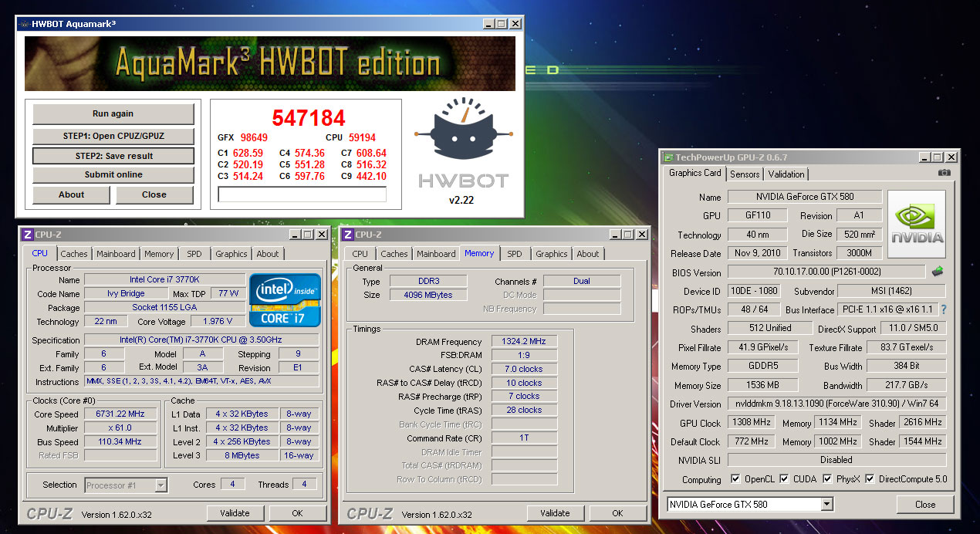Screen dimensions: 980x534
Task: Click the Bandwidth 217.7 GB/s field
Action: click(x=906, y=385)
